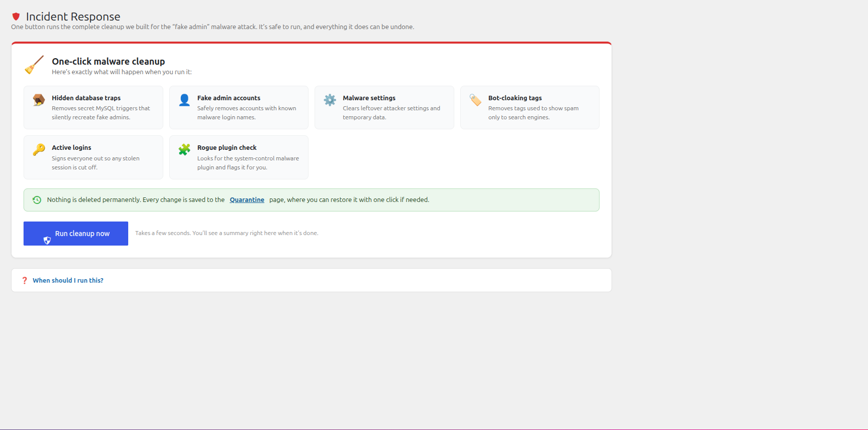Select the Rogue plugin check title
This screenshot has height=430, width=868.
pos(227,148)
